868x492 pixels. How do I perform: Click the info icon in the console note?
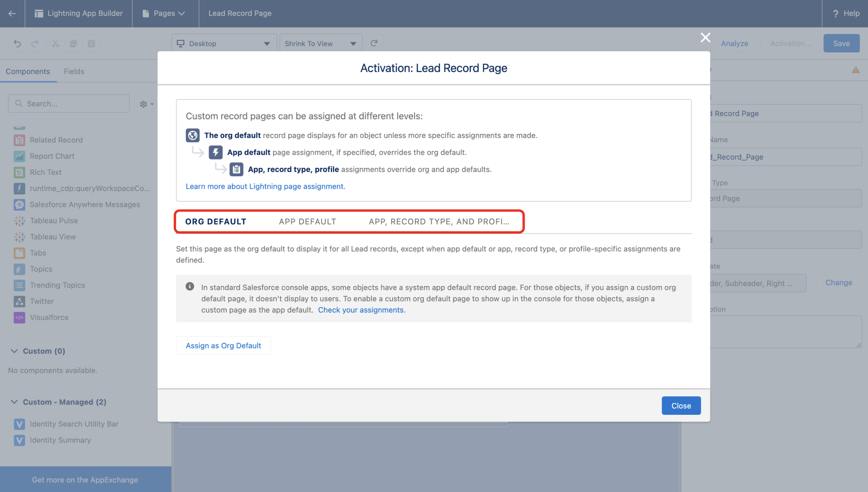190,286
